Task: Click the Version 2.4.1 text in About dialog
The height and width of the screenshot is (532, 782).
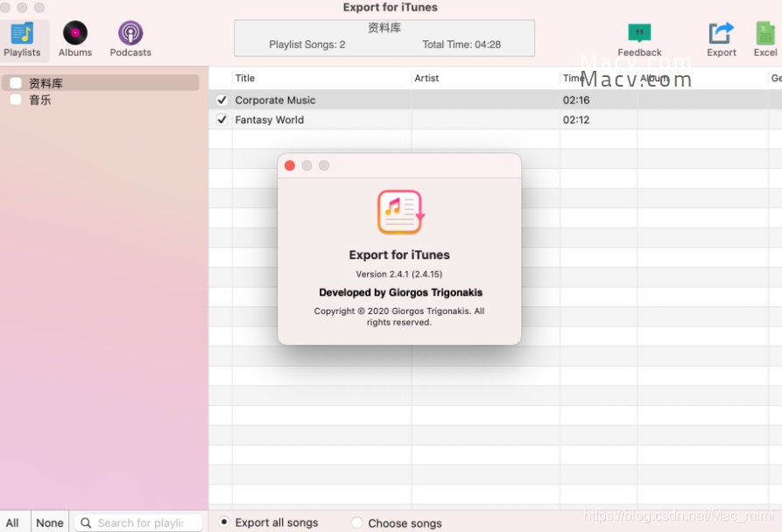Action: click(x=399, y=274)
